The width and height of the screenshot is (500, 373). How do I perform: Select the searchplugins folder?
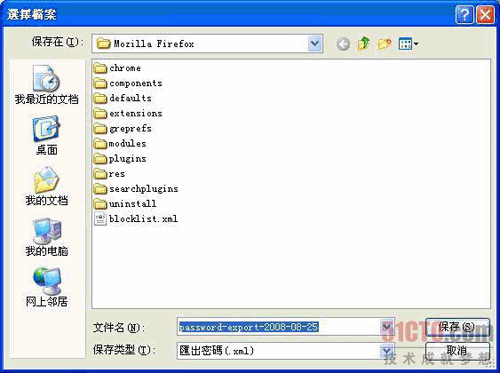pyautogui.click(x=136, y=189)
